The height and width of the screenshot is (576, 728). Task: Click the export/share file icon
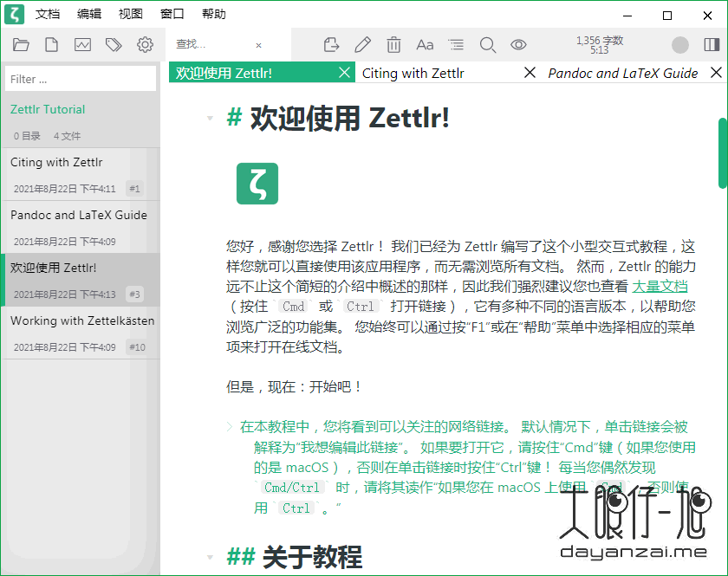(331, 45)
